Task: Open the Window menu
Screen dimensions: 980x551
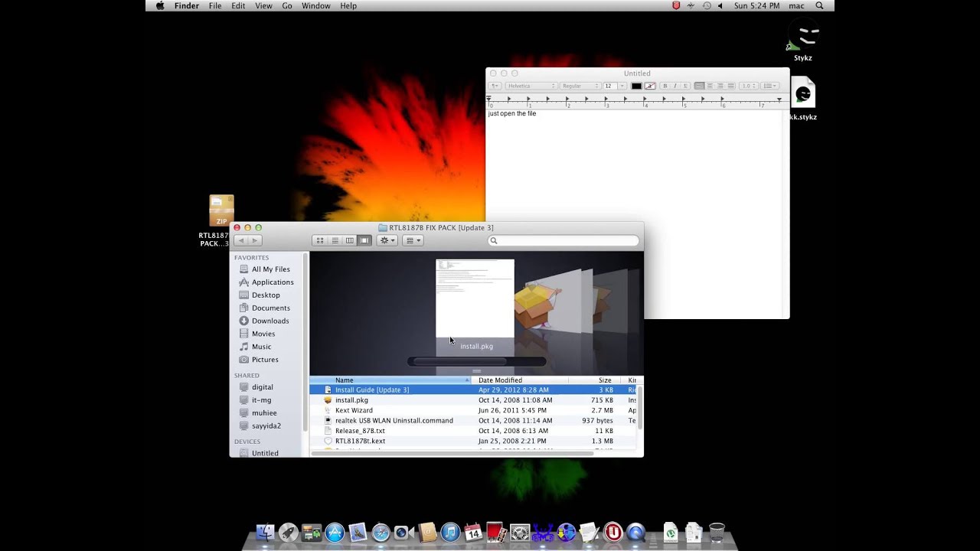Action: (316, 6)
